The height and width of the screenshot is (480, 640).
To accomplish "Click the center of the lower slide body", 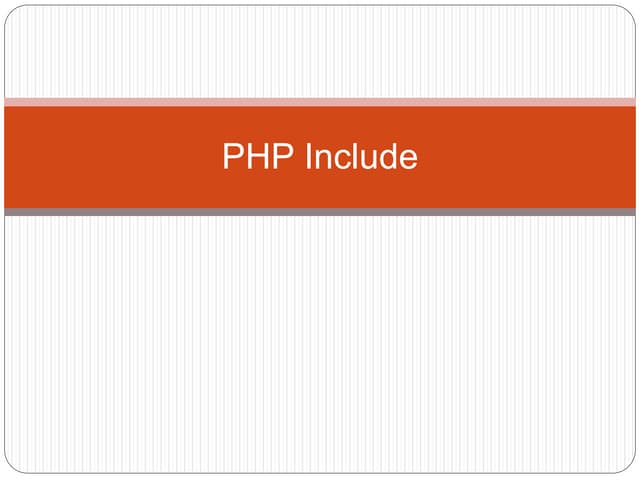I will 320,345.
